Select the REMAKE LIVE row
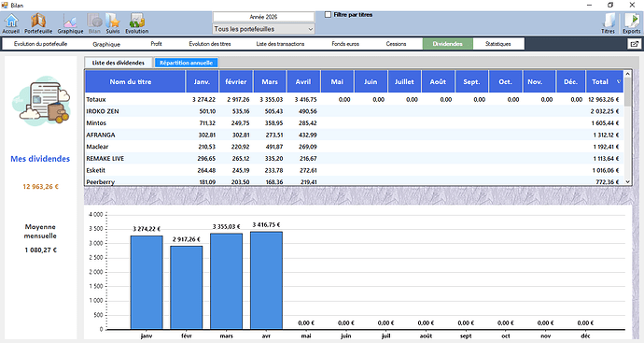644x343 pixels. click(355, 158)
